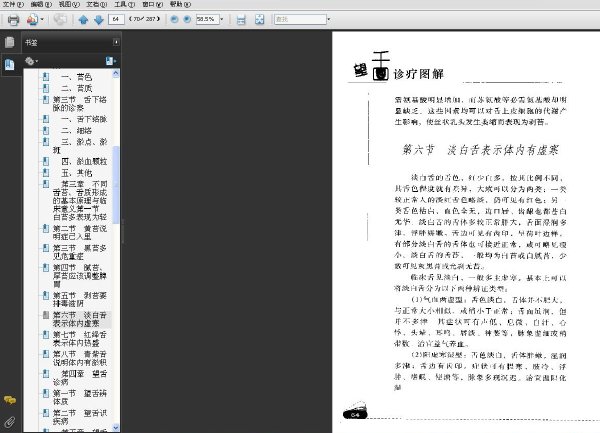The image size is (600, 433).
Task: Select bookmark 二、苔质
Action: (x=77, y=88)
